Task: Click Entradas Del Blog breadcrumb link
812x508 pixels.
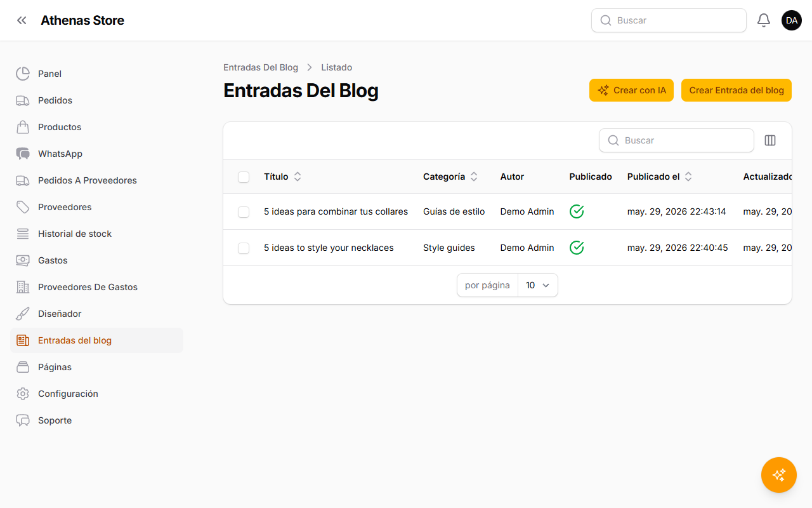Action: (261, 67)
